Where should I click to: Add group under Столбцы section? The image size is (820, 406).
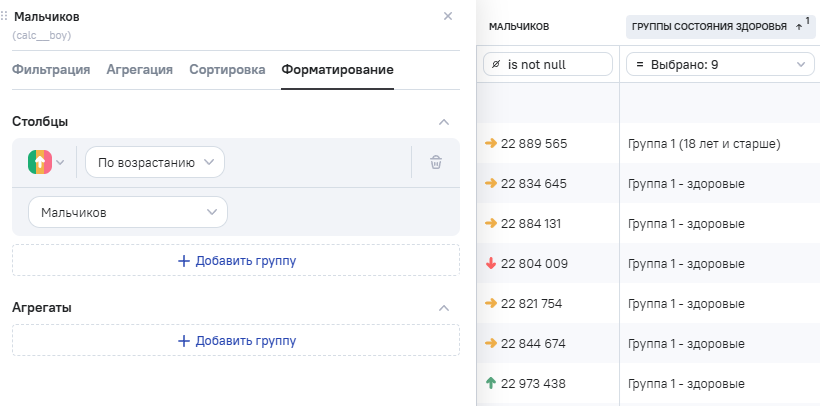coord(236,261)
